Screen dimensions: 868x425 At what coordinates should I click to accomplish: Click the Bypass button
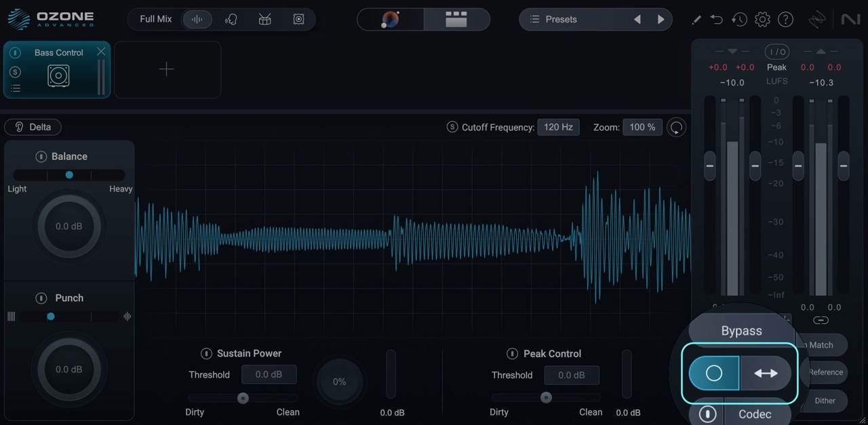click(x=741, y=331)
